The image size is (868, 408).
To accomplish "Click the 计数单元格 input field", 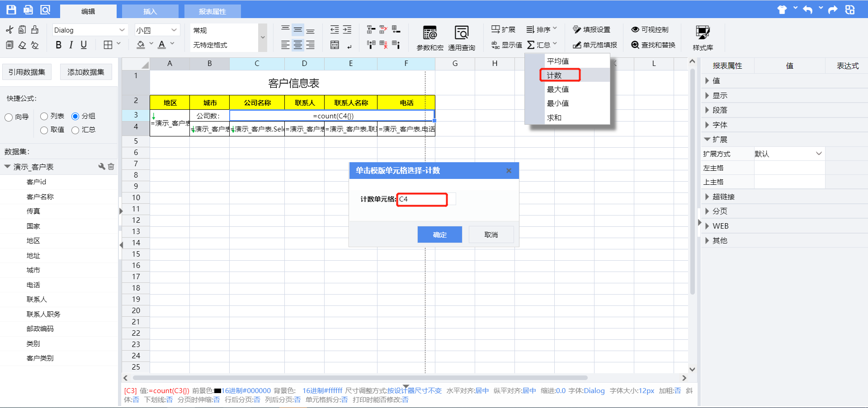I will [422, 199].
